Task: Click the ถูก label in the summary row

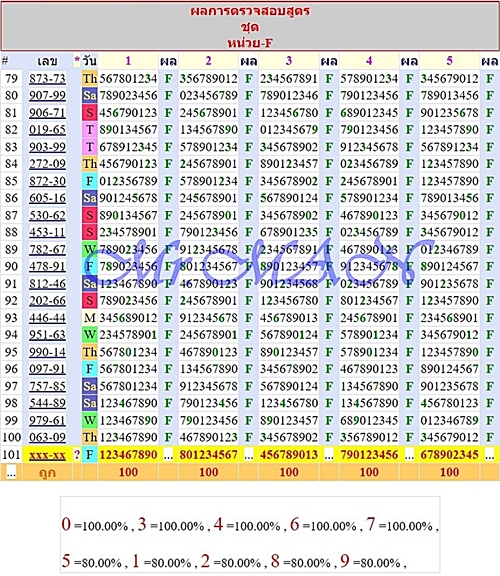Action: [47, 472]
